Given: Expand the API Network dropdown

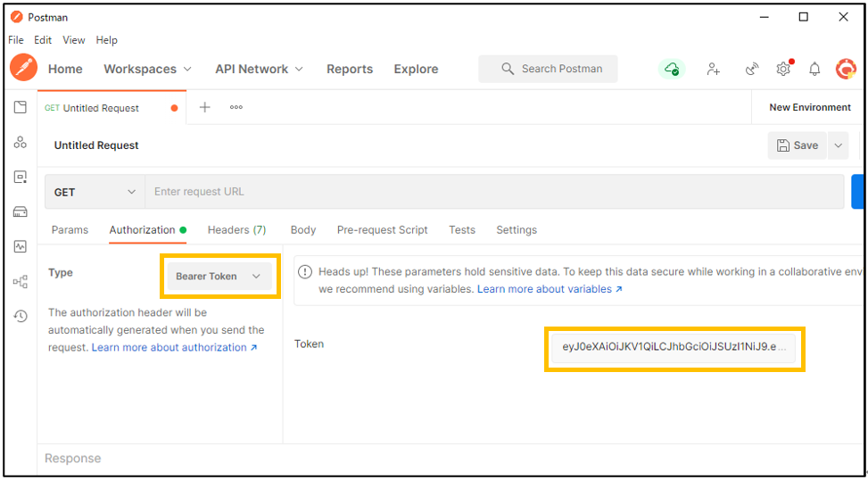Looking at the screenshot, I should 259,69.
